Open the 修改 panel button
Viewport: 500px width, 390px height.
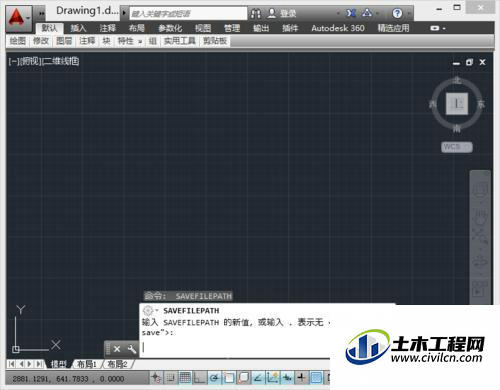tap(41, 41)
